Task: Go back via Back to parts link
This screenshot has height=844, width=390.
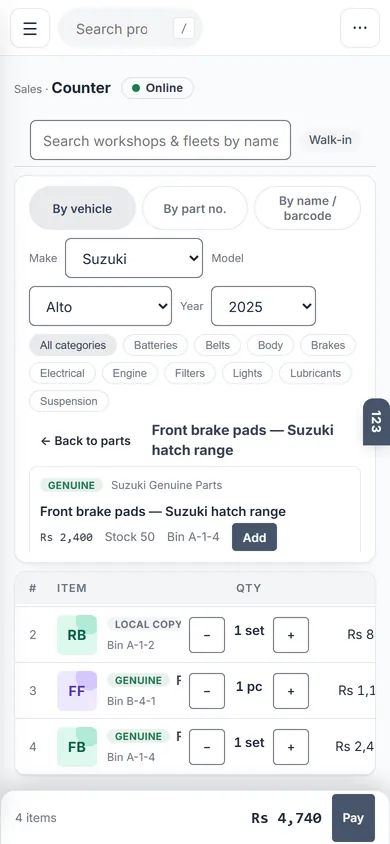Action: click(x=86, y=441)
